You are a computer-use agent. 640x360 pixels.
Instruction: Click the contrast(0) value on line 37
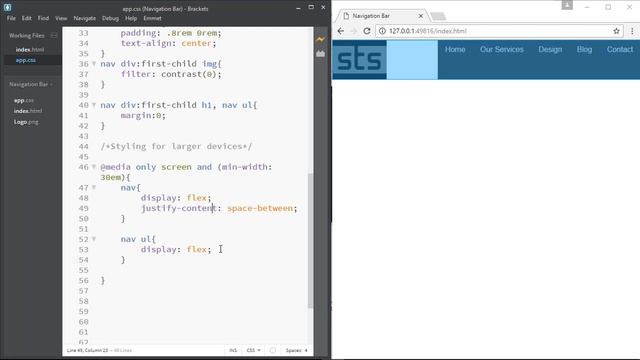point(189,74)
